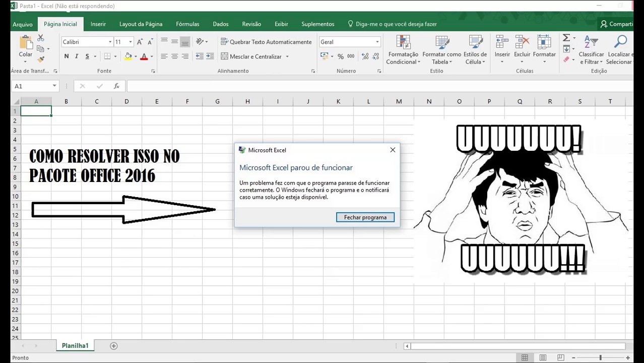Open the font color dropdown arrow

pyautogui.click(x=152, y=56)
